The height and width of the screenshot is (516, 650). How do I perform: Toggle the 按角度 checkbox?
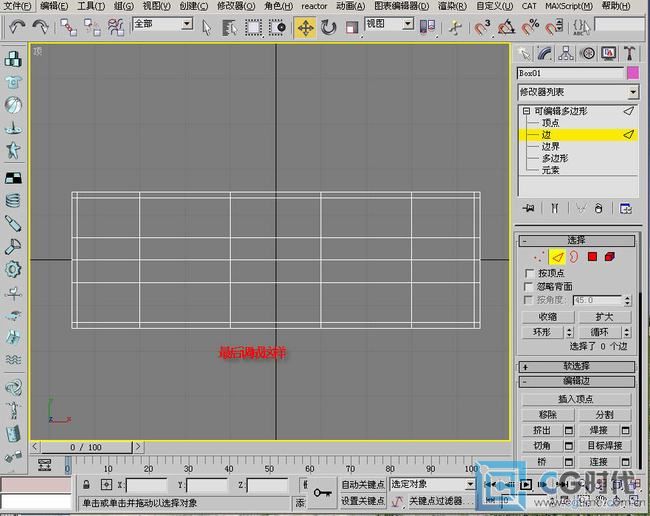click(x=529, y=300)
